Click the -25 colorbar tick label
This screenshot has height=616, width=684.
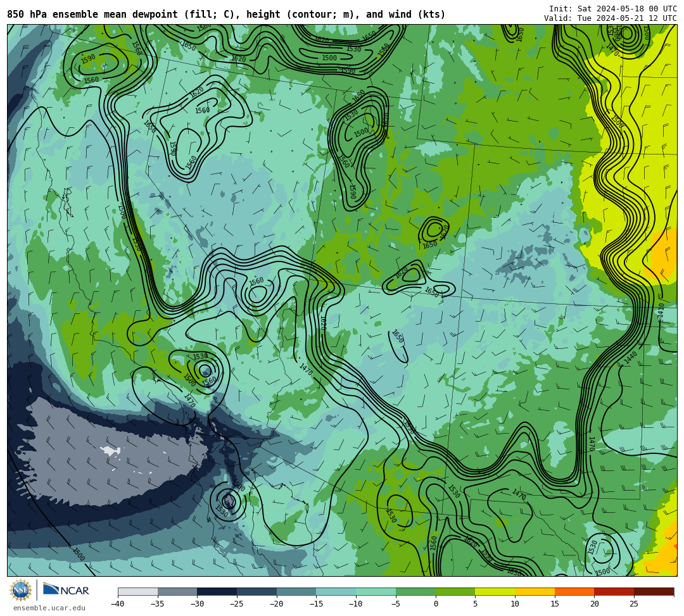(x=237, y=604)
